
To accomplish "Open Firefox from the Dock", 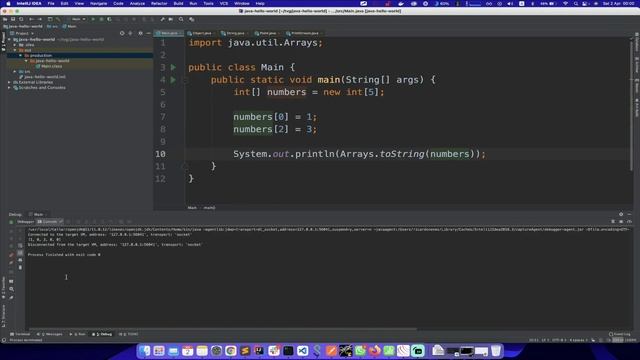I will click(375, 351).
